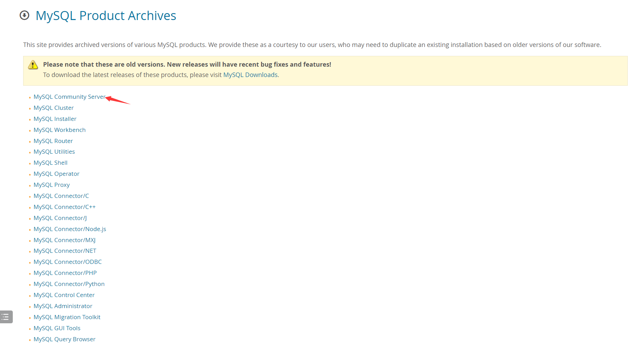Click the 'This site provides archived versions' paragraph
The image size is (644, 344).
[x=312, y=45]
